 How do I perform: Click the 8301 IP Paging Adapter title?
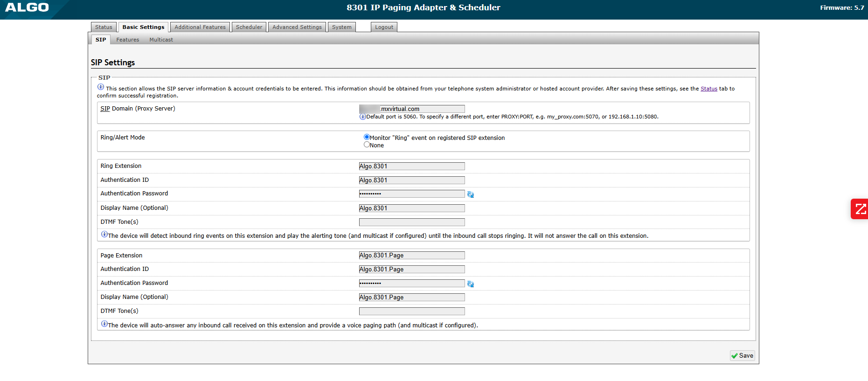pos(423,7)
